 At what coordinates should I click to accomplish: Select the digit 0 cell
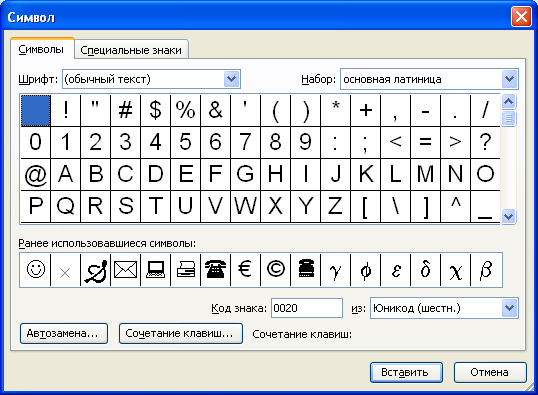click(36, 142)
